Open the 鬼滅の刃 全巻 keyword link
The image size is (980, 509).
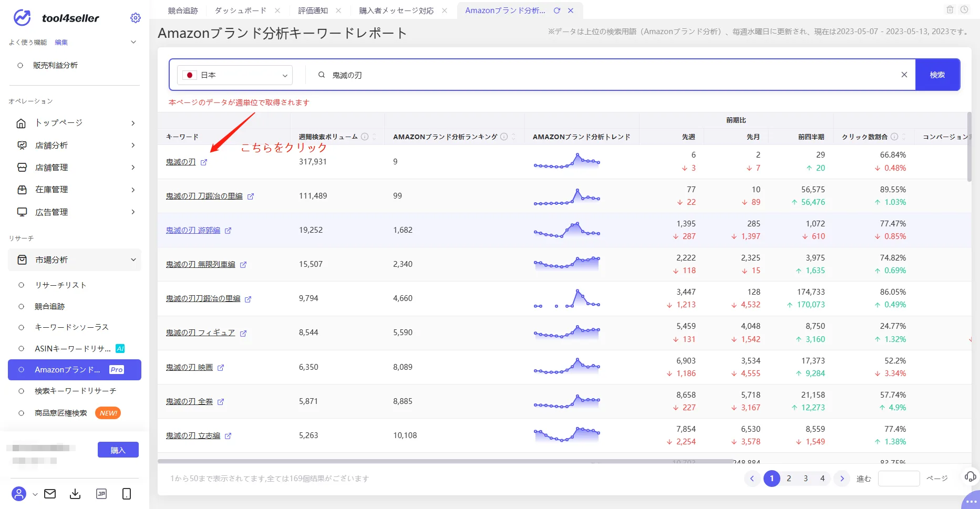coord(190,401)
